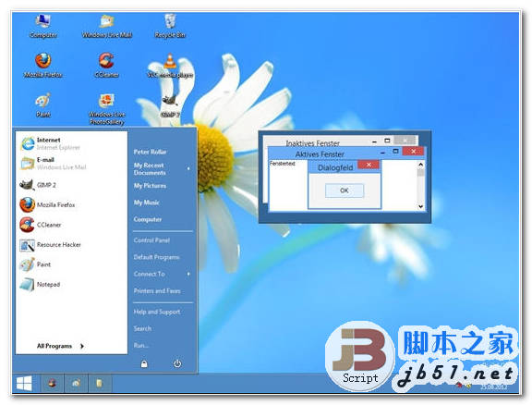Maximize the Inaktives Fenster window

[387, 141]
